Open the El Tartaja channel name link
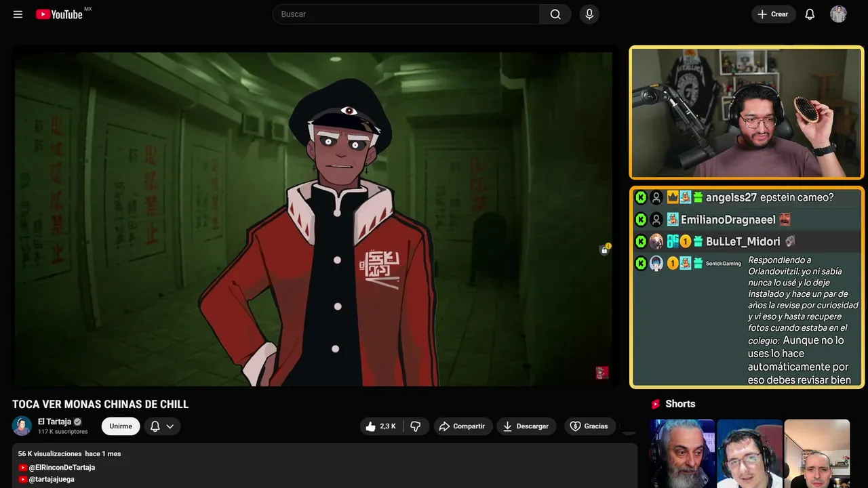 click(54, 422)
